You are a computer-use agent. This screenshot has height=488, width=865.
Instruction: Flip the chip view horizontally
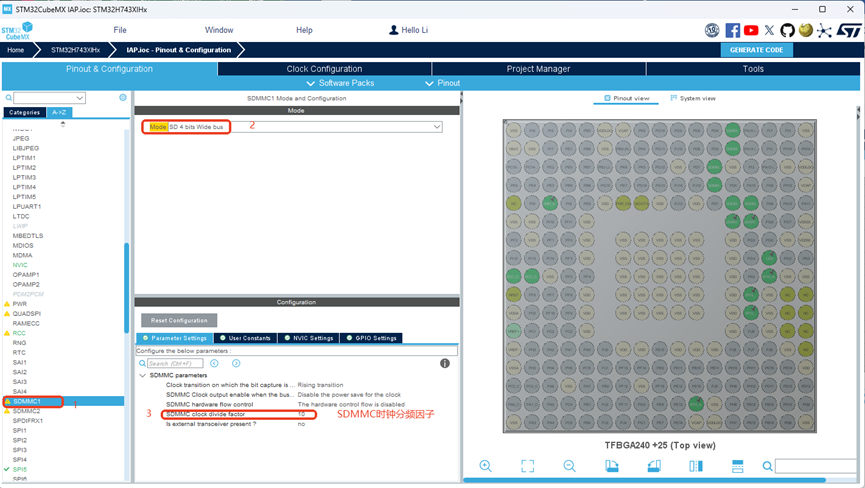click(696, 466)
